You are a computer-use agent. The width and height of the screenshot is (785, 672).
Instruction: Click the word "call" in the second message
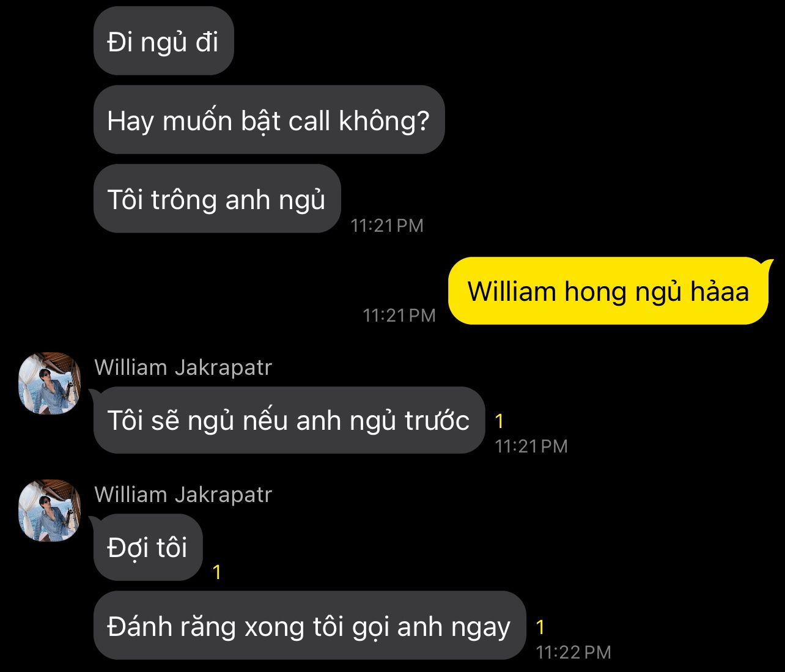[309, 120]
